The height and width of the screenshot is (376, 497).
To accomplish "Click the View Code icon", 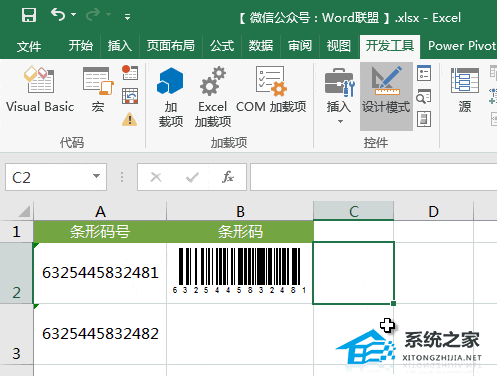I will (x=424, y=97).
